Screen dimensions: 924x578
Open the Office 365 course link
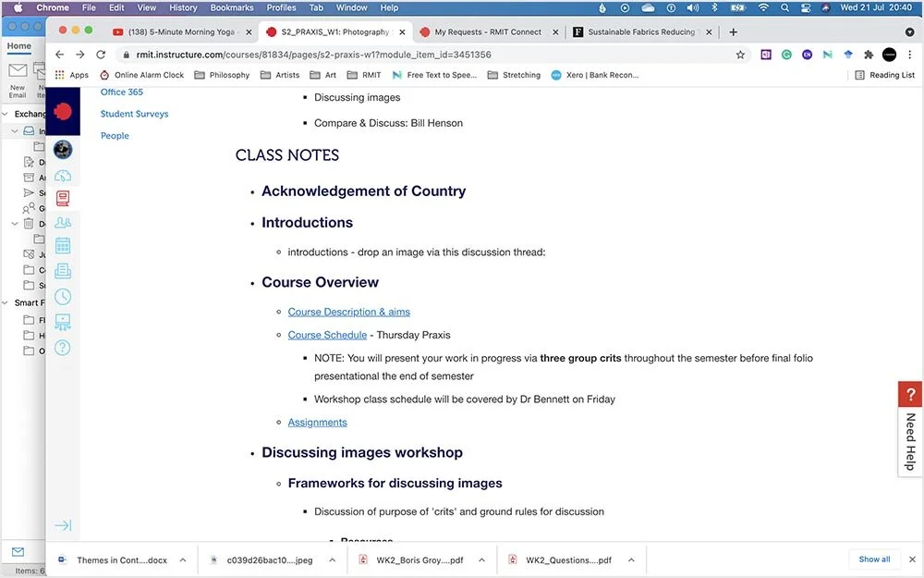[121, 92]
